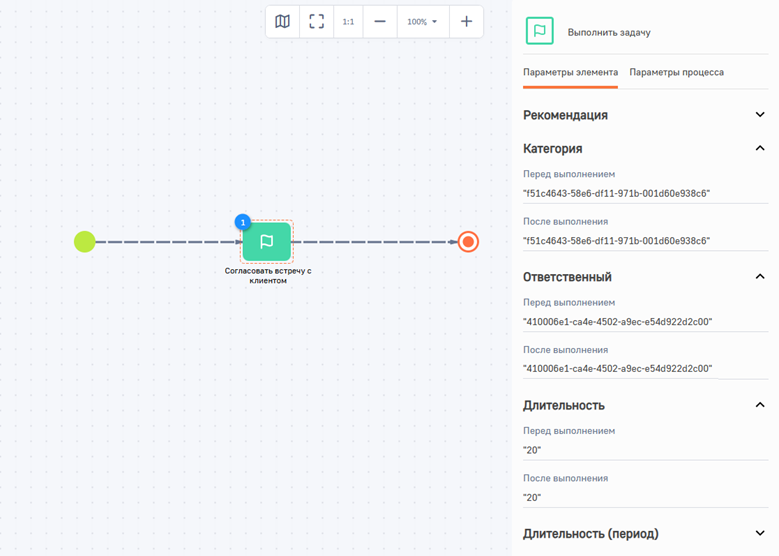Open the 100% zoom level dropdown
Image resolution: width=779 pixels, height=556 pixels.
point(423,21)
